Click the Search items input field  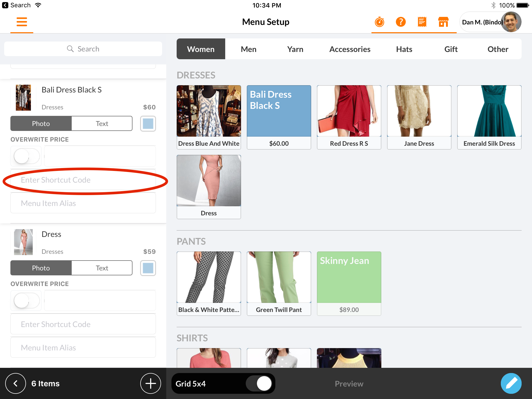[x=83, y=49]
